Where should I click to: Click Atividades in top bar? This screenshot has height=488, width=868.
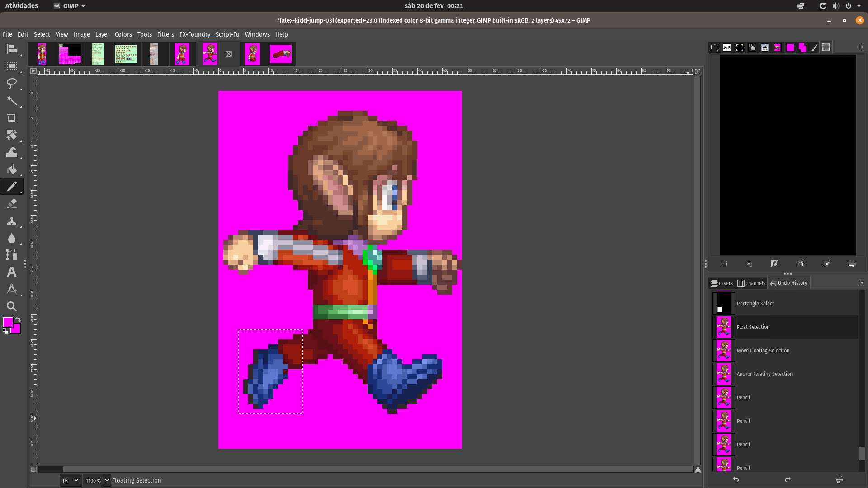(22, 6)
